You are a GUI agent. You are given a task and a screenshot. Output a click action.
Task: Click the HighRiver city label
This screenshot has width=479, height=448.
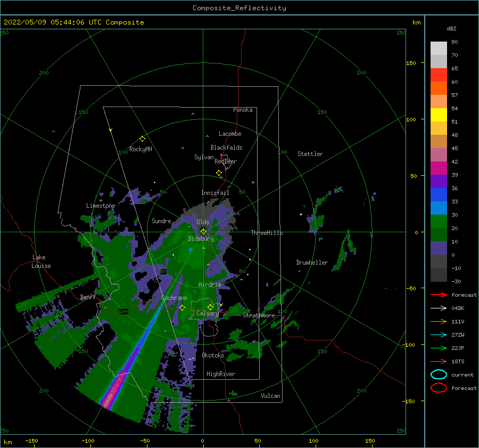(221, 374)
